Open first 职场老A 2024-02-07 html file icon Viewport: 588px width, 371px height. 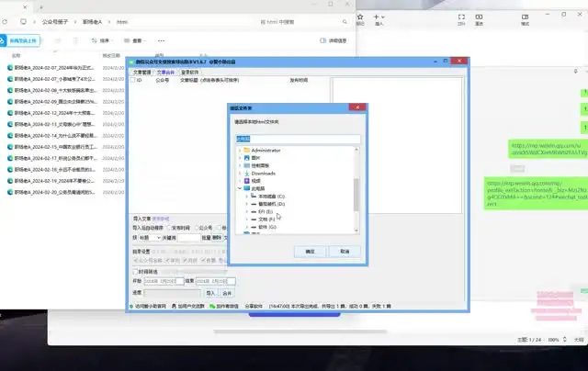point(10,68)
